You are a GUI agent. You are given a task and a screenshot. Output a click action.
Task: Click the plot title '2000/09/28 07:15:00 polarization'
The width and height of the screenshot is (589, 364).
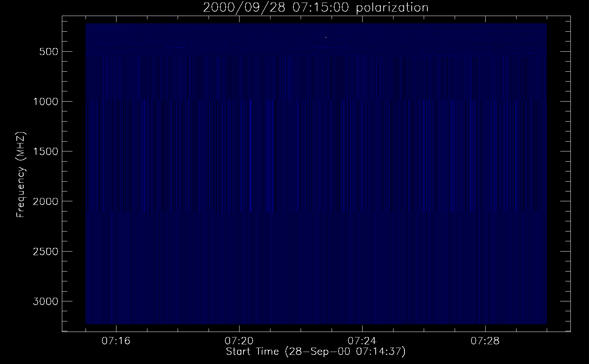[316, 8]
